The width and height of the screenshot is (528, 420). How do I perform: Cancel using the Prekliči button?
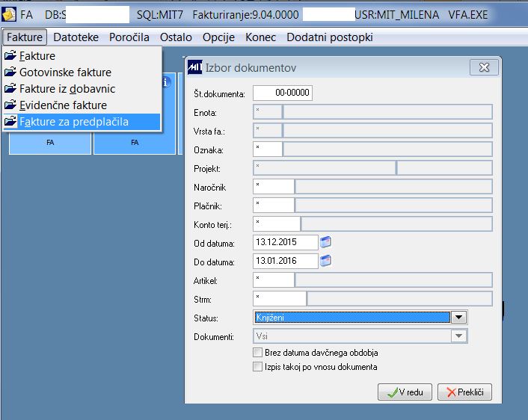coord(464,392)
